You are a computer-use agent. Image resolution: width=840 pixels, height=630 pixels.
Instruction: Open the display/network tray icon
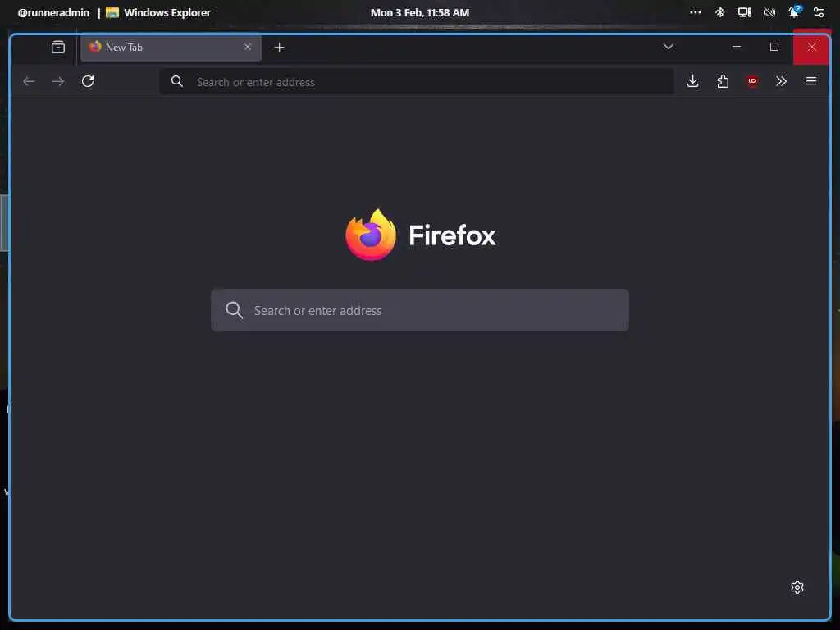tap(745, 12)
